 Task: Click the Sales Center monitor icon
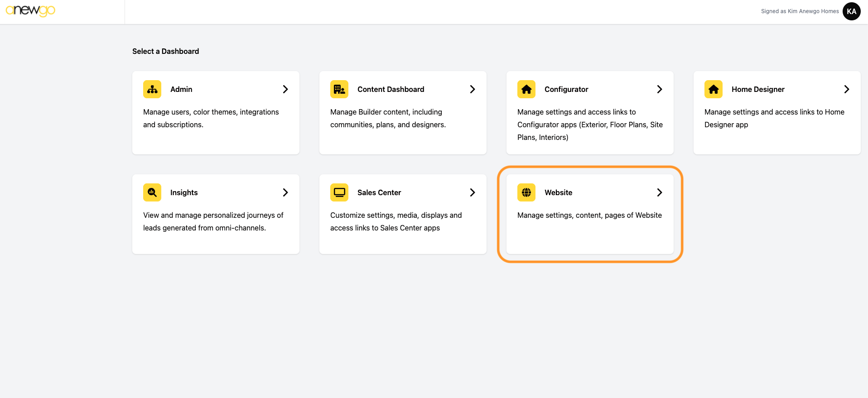[x=339, y=192]
